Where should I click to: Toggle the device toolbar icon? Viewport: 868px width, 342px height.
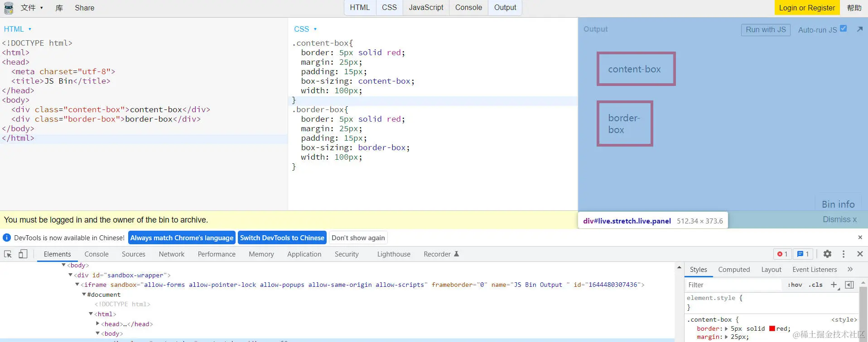click(23, 254)
